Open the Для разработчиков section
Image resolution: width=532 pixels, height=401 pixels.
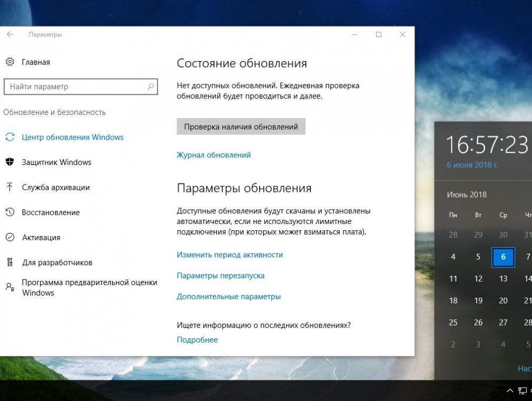(57, 262)
